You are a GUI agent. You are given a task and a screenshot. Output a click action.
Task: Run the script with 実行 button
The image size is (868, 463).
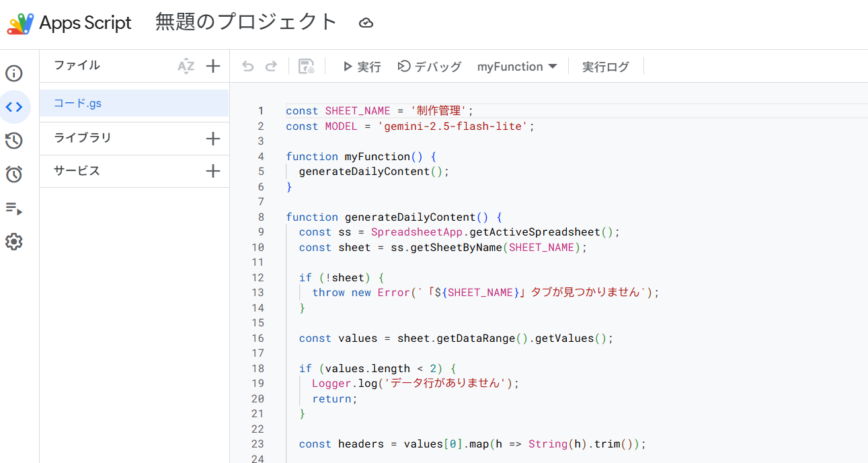point(362,67)
